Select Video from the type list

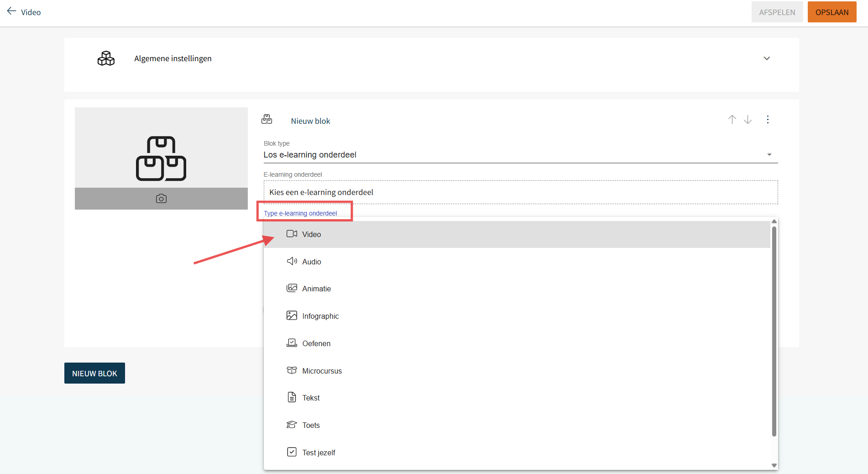312,234
